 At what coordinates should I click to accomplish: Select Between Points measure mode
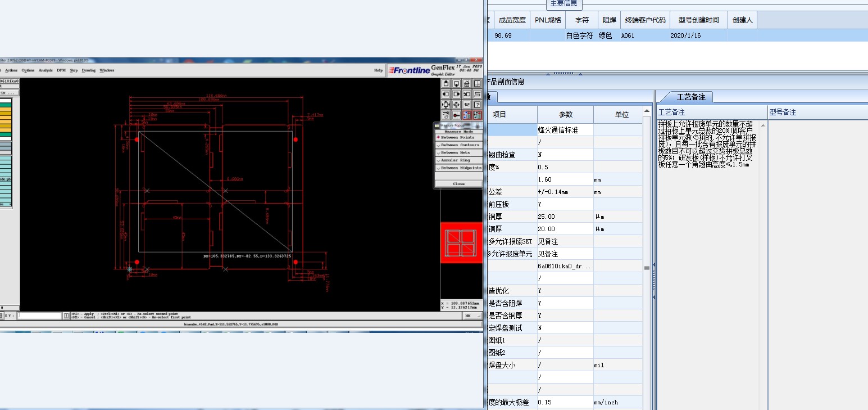pos(458,137)
